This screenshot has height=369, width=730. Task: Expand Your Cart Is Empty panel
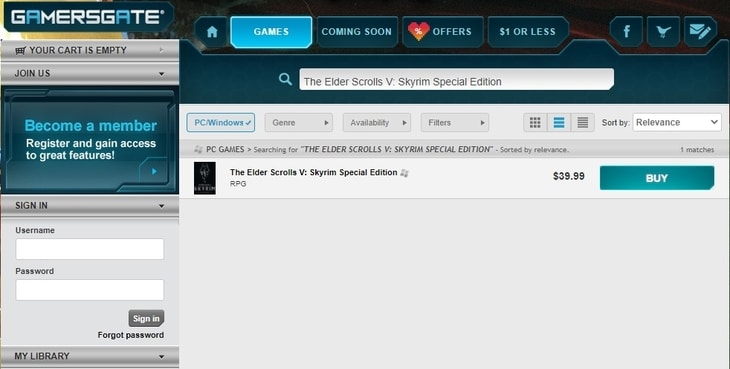[x=90, y=50]
